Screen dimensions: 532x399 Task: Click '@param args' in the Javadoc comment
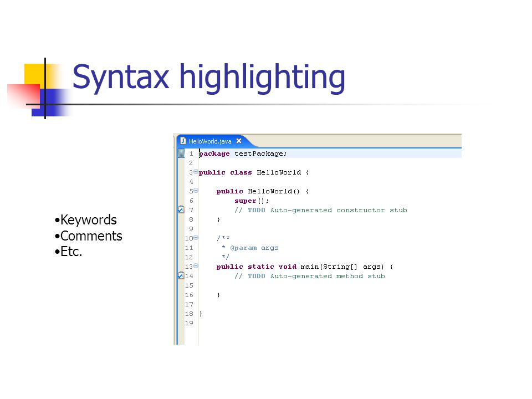[x=254, y=248]
